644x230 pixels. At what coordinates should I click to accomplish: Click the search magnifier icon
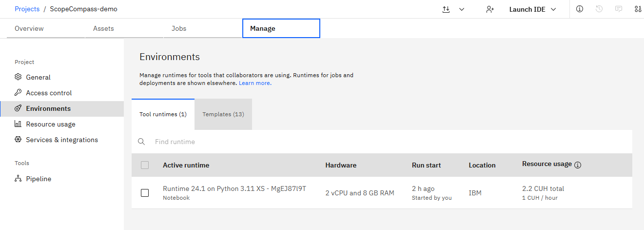[141, 142]
